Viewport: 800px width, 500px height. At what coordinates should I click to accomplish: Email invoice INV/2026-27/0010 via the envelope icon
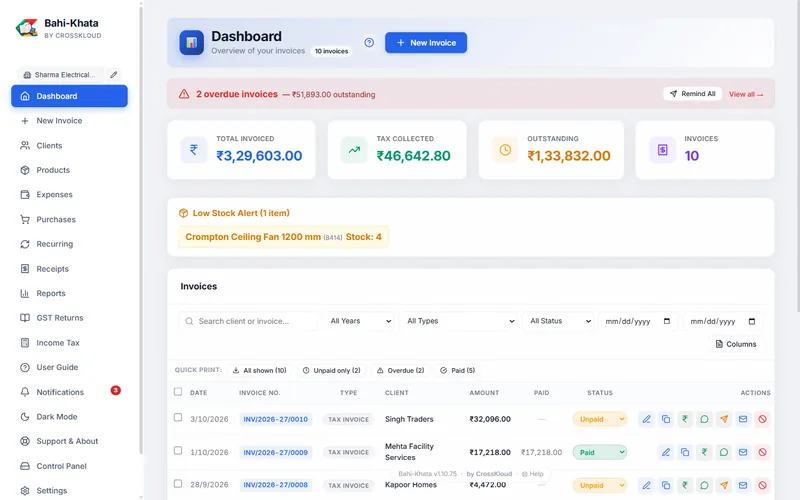coord(743,419)
